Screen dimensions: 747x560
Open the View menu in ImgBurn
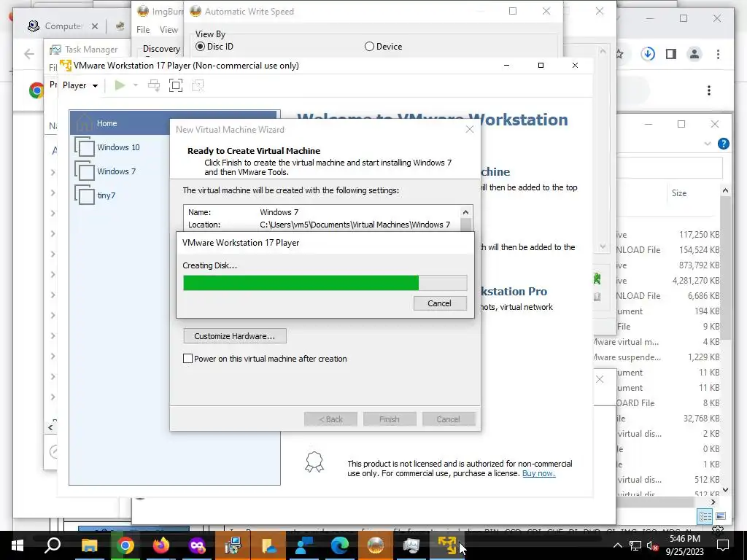[169, 29]
